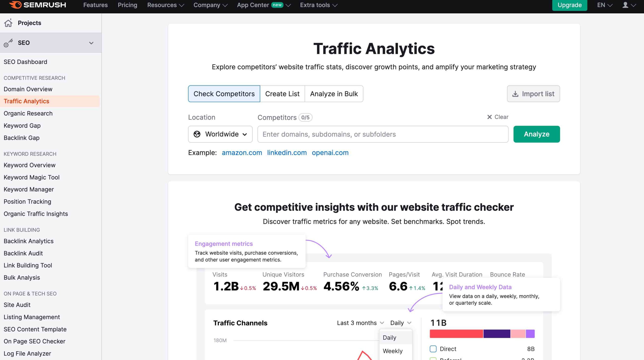Click the Keyword Gap icon in sidebar
The height and width of the screenshot is (360, 644).
[22, 125]
